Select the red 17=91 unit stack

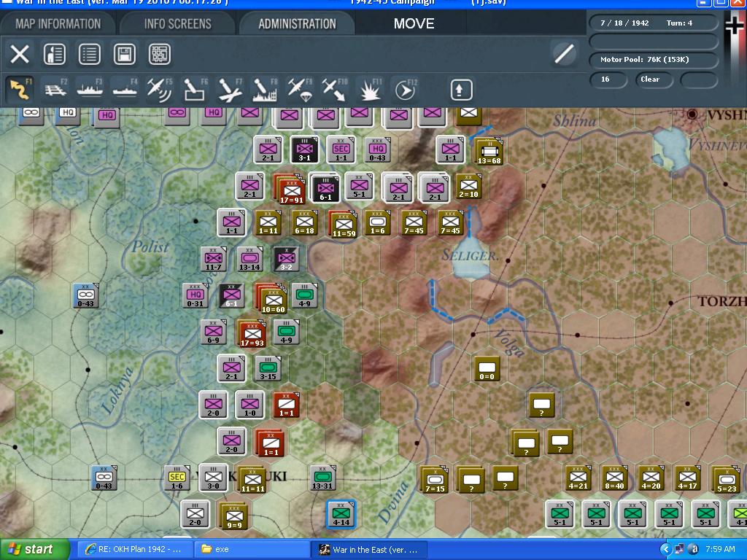click(x=290, y=190)
